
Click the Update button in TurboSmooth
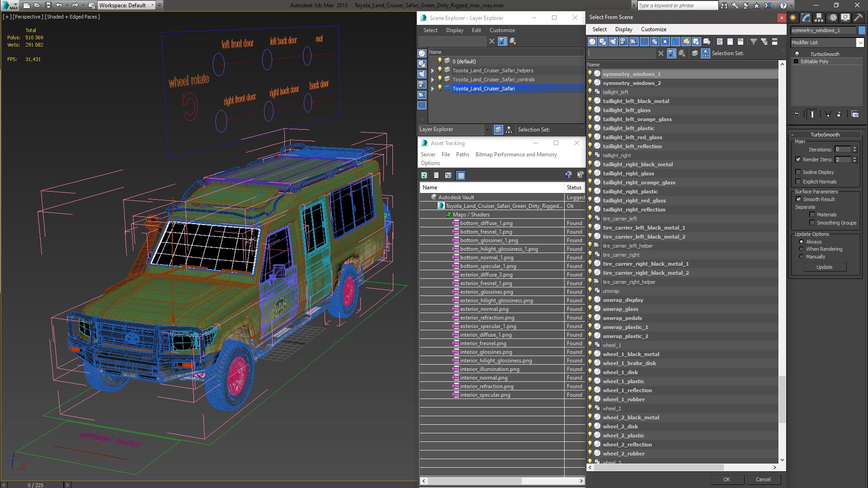click(x=825, y=267)
